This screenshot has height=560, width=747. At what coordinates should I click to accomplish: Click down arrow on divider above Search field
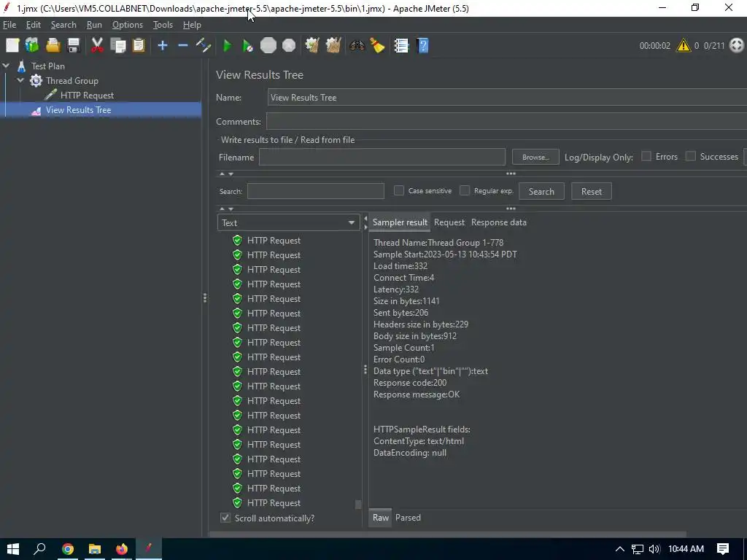pos(231,174)
